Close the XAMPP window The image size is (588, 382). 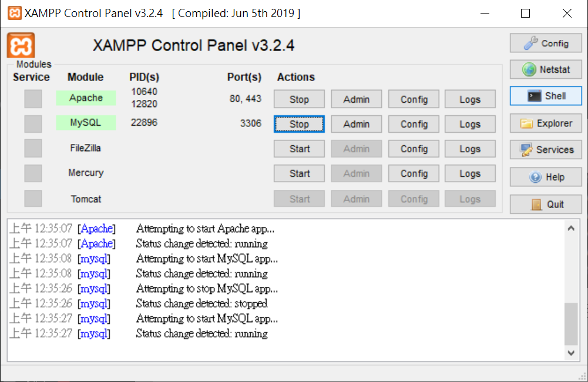coord(567,13)
